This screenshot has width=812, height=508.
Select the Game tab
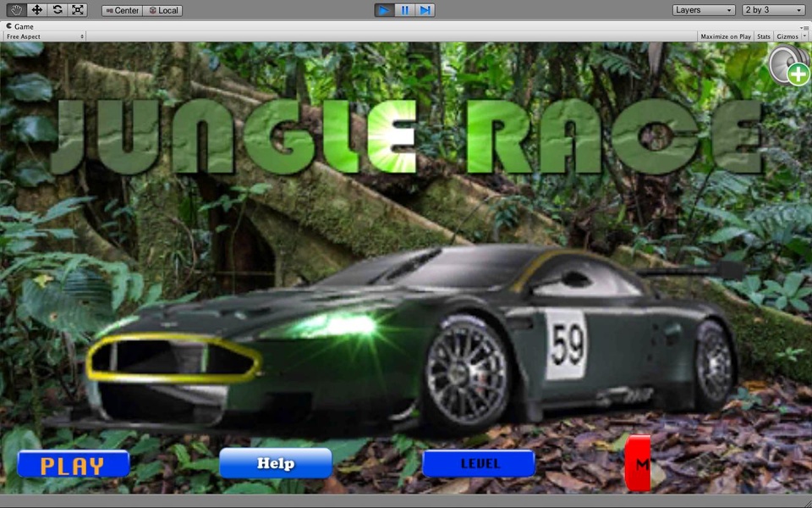coord(19,26)
